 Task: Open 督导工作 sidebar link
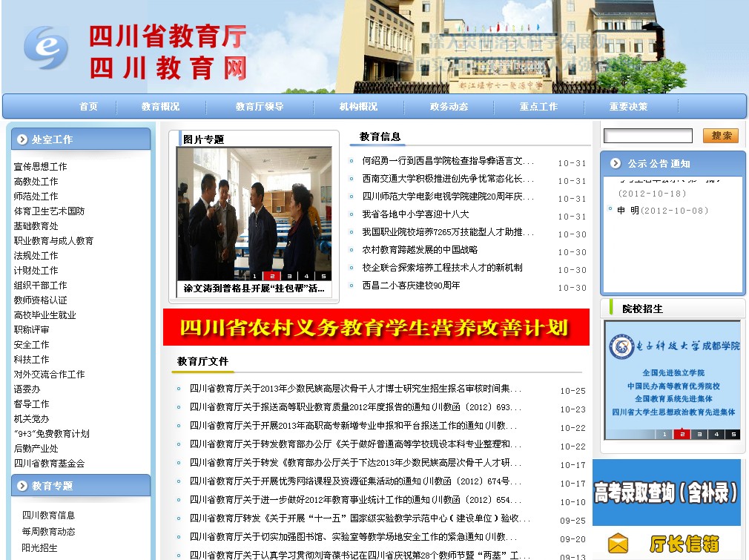pos(32,403)
